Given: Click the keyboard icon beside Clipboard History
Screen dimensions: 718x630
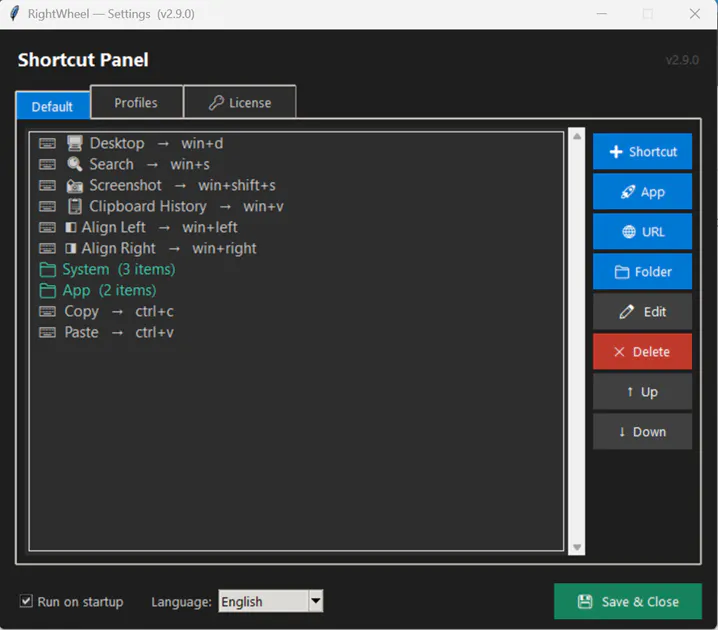Looking at the screenshot, I should (x=47, y=206).
